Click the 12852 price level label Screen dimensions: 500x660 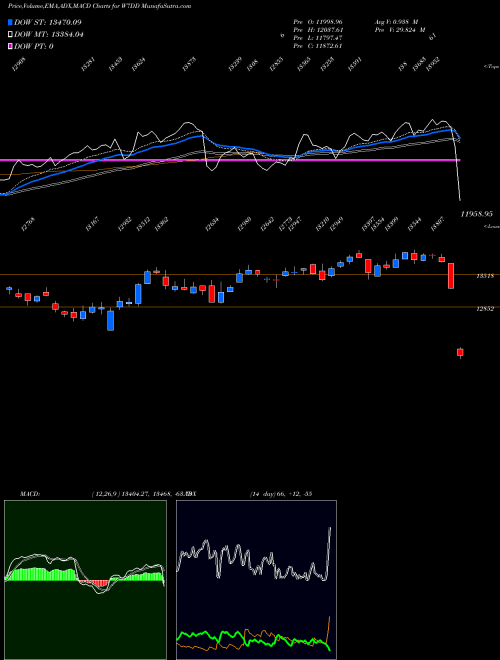[485, 309]
